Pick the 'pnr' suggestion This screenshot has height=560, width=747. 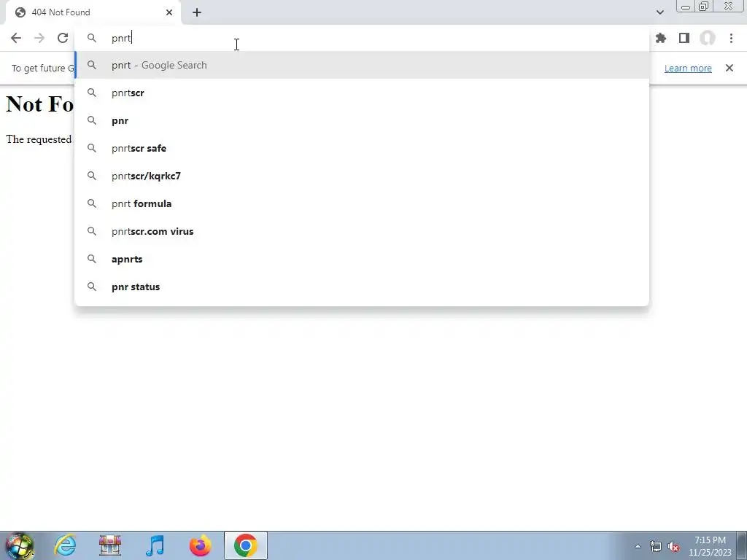coord(362,120)
